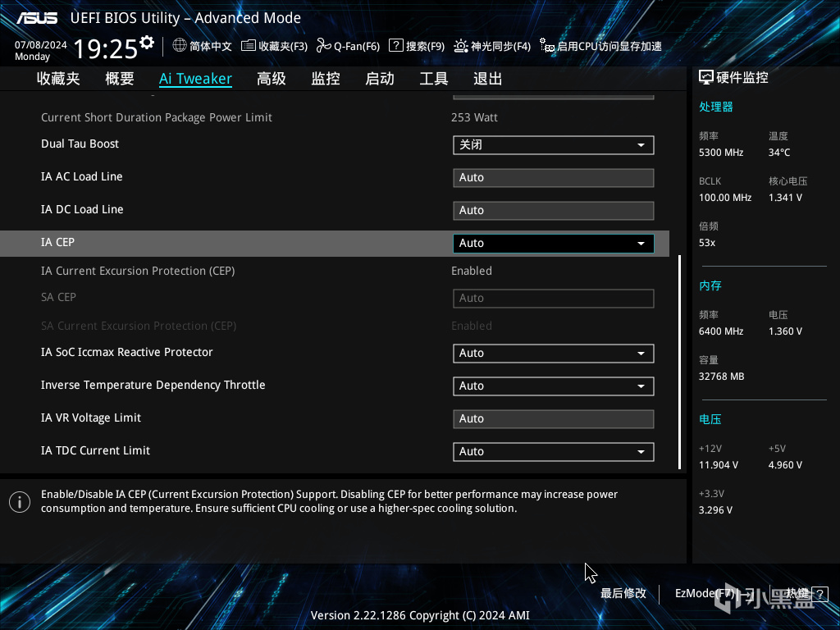Switch to 启动 tab

point(380,79)
